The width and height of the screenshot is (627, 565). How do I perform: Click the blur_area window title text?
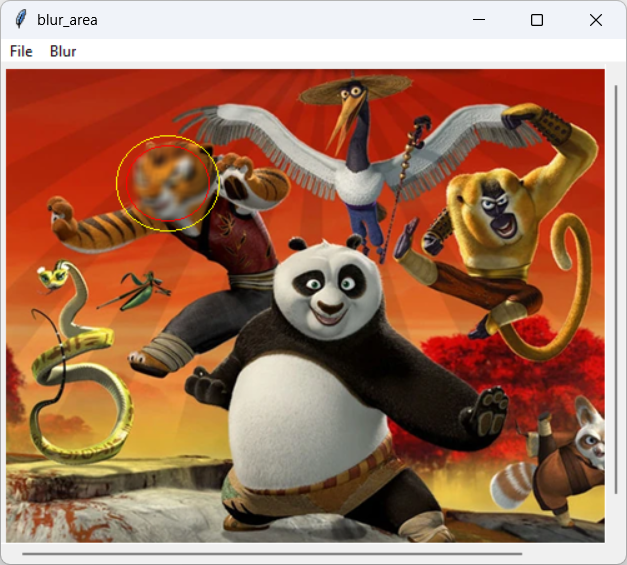point(67,20)
